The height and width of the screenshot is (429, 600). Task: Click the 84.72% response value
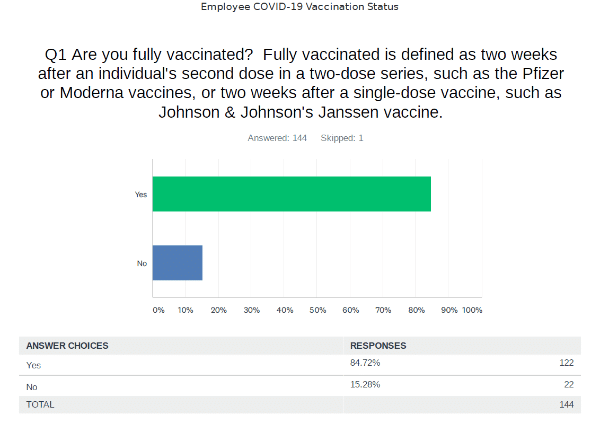(365, 364)
